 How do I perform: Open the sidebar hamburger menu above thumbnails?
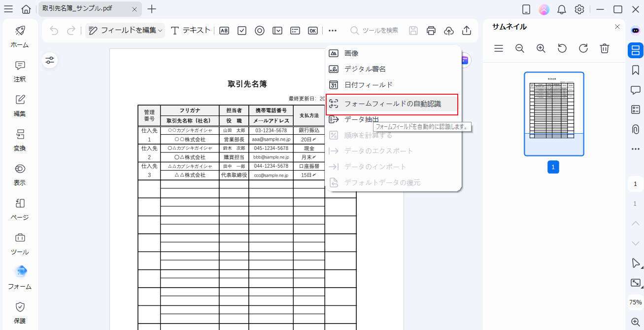point(498,48)
